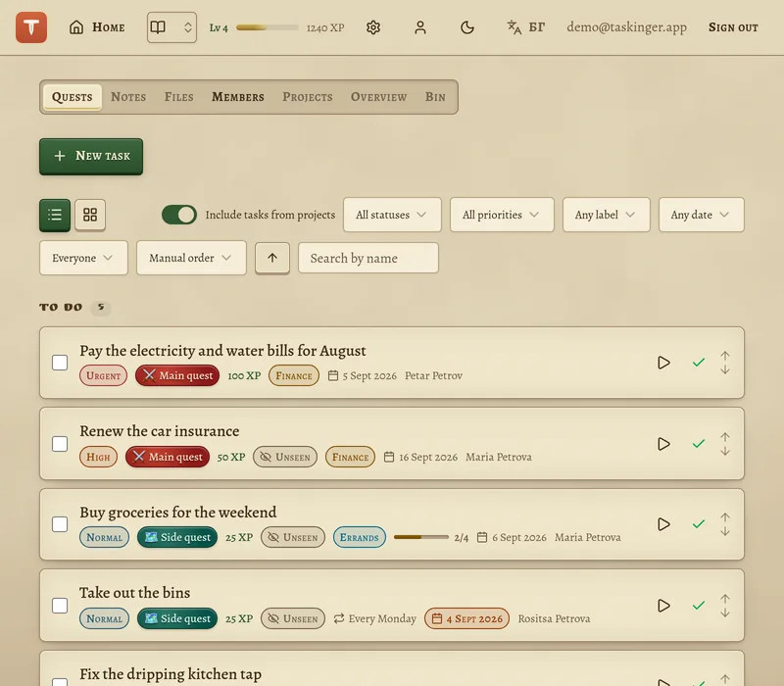Start timer on Renew the car insurance
The width and height of the screenshot is (784, 686).
click(663, 444)
